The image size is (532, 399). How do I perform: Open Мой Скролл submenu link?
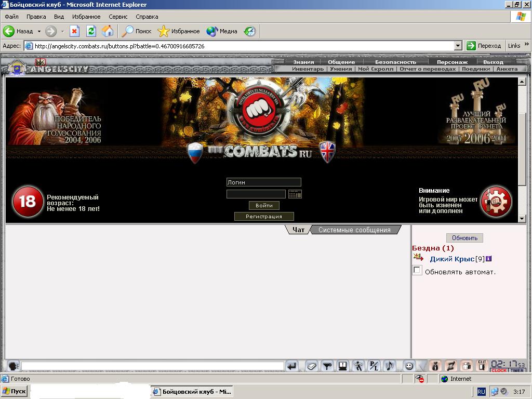[x=376, y=69]
